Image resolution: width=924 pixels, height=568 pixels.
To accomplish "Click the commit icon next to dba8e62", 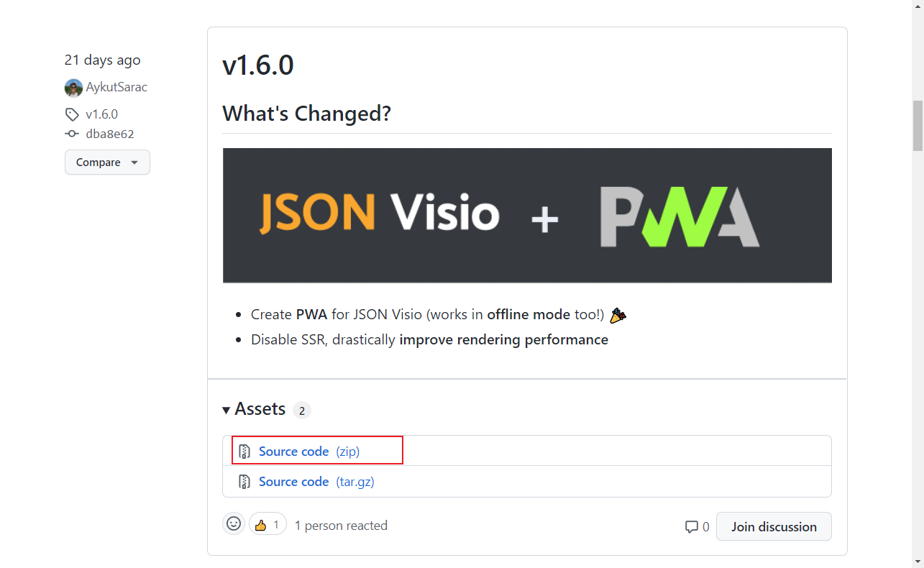I will point(71,134).
